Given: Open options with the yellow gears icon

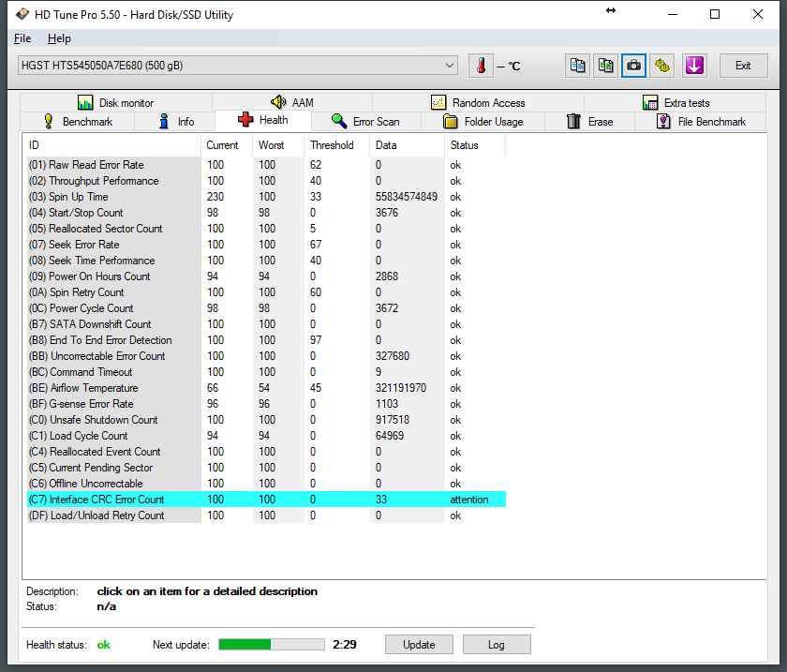Looking at the screenshot, I should (x=663, y=66).
